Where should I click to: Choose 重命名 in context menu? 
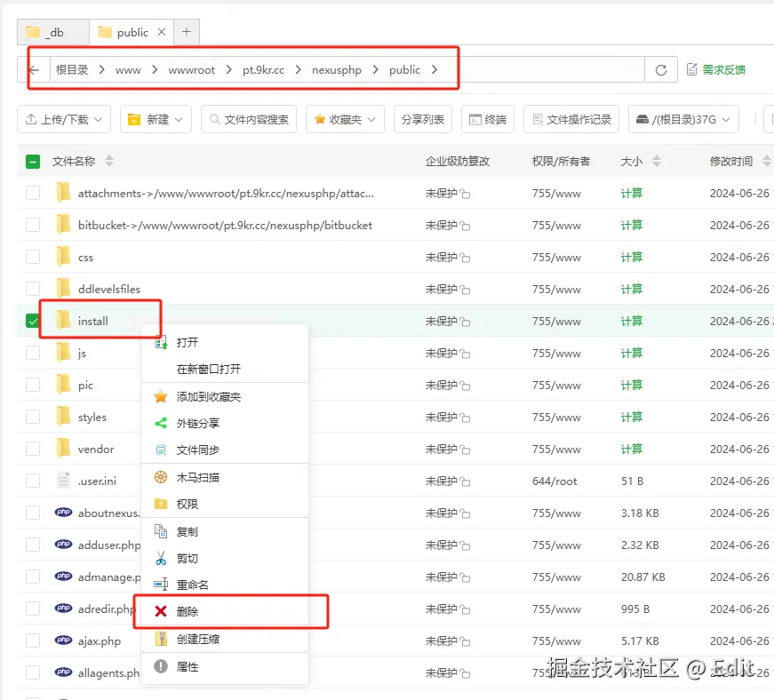pos(225,585)
